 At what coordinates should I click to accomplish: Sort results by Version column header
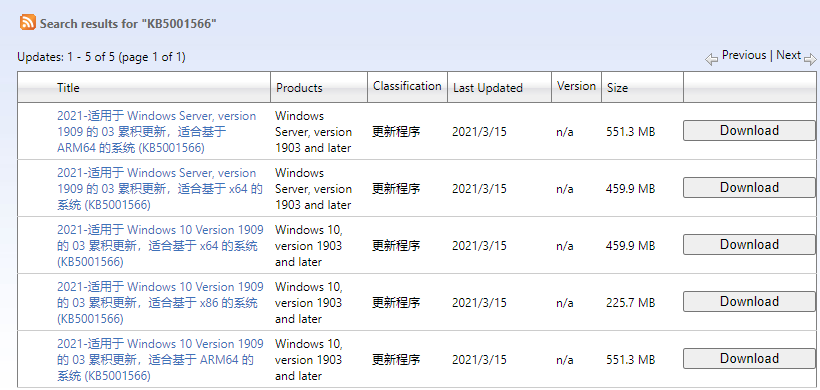pos(576,86)
